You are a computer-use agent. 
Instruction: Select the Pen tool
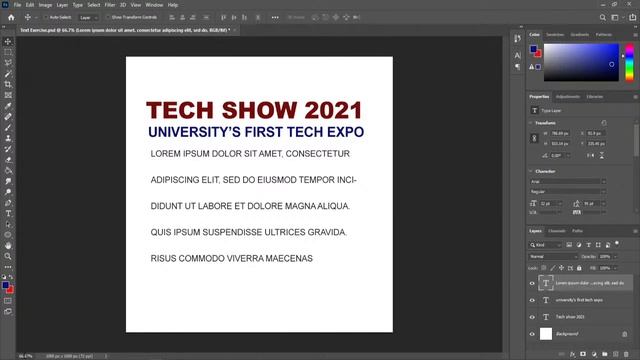tap(8, 202)
